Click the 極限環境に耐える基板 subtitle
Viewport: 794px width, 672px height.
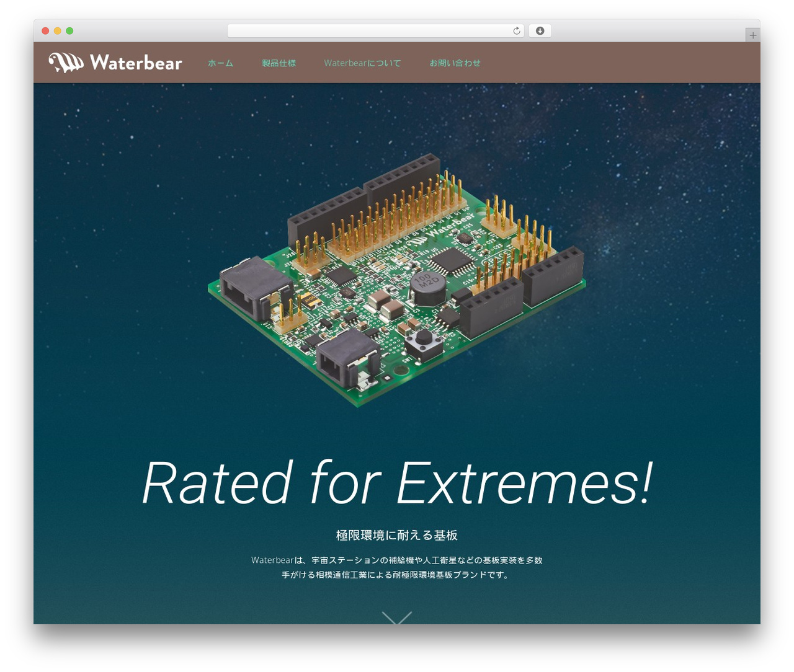pos(397,535)
